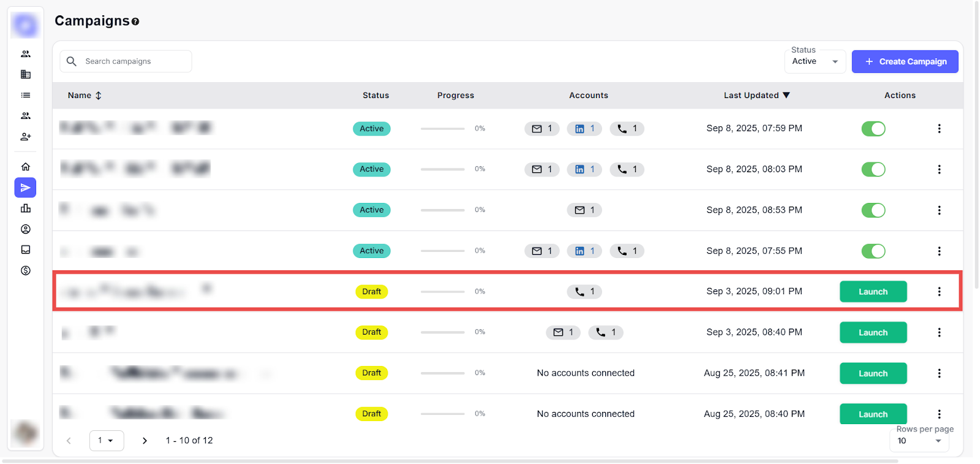Disable the campaign updated Sep 8, 07:59 PM

coord(873,129)
